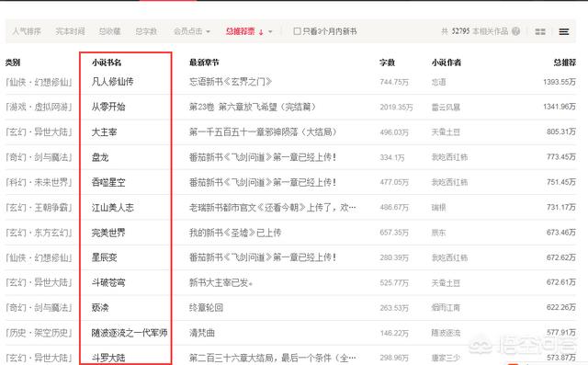Open chapter 我的新书《圣墟》已上传

point(235,233)
